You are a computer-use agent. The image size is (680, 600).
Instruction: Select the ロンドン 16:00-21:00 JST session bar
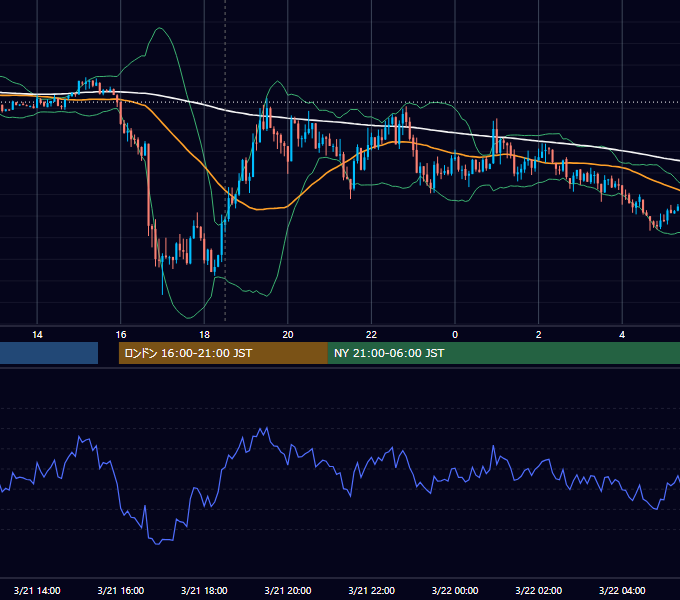(x=223, y=353)
